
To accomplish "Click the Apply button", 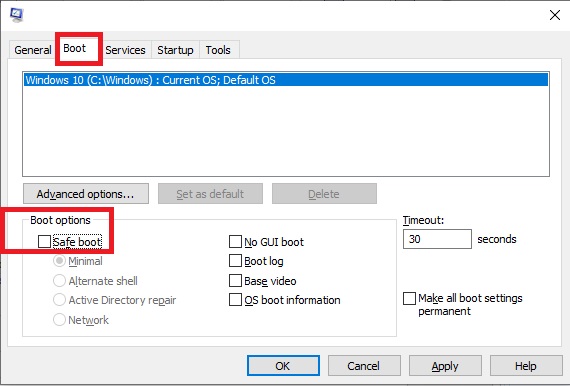I will pyautogui.click(x=445, y=366).
